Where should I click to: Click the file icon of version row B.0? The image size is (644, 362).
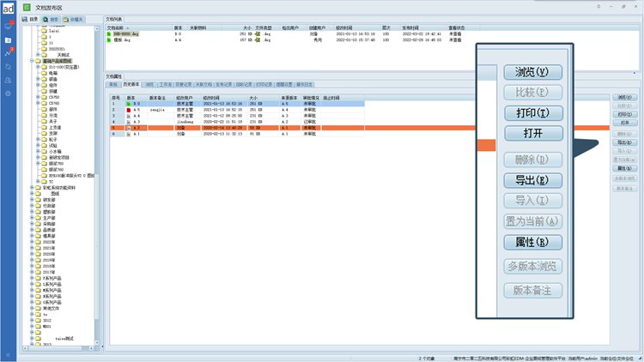[130, 104]
